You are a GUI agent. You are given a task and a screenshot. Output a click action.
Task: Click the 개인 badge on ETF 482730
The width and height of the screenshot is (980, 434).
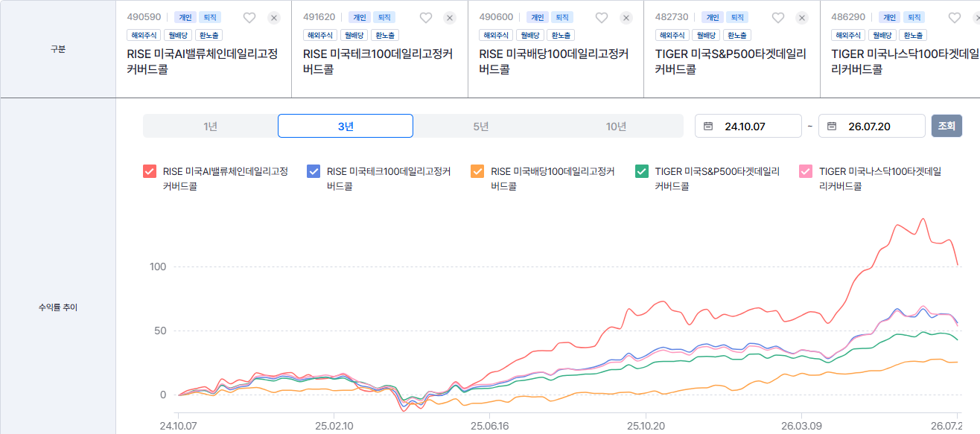pyautogui.click(x=713, y=17)
